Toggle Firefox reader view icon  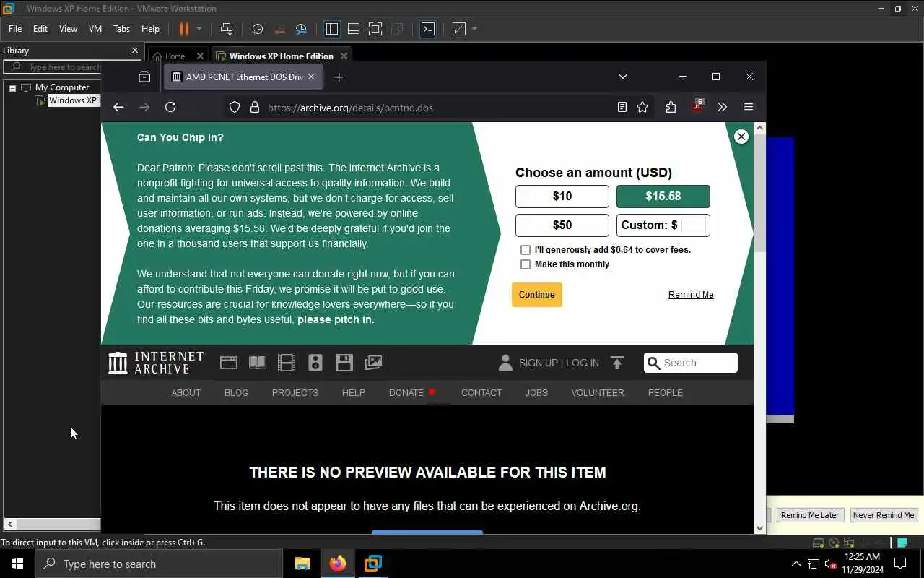pos(622,107)
